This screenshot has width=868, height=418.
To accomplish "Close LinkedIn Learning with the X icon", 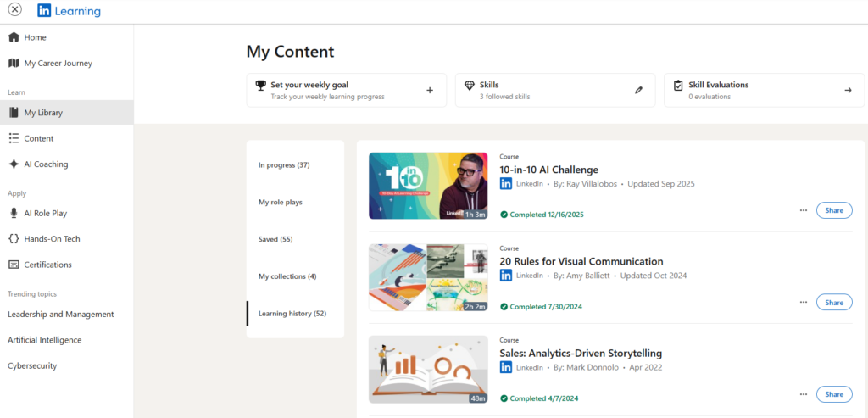I will coord(15,10).
